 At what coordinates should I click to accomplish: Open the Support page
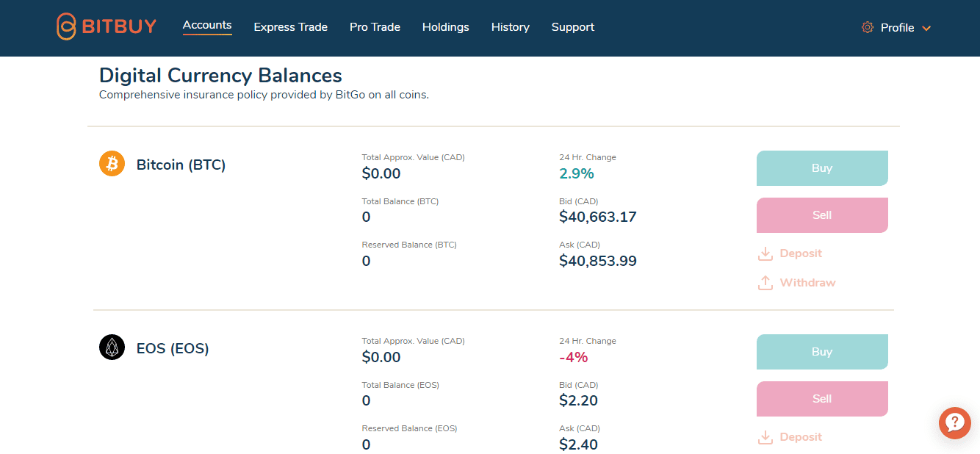[x=573, y=27]
